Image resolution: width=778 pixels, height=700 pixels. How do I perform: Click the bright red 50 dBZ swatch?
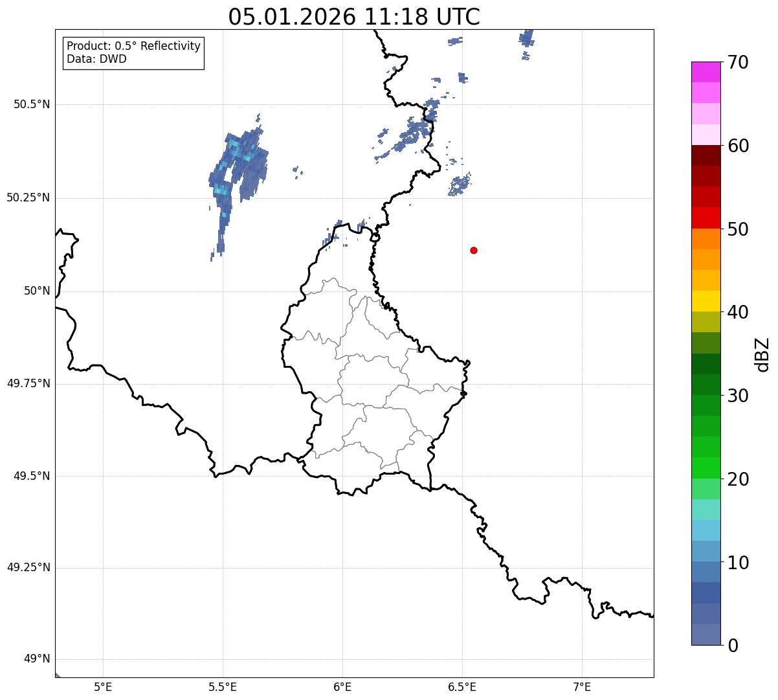click(x=706, y=218)
